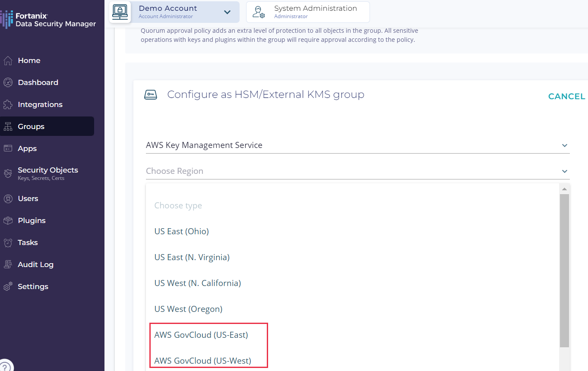The height and width of the screenshot is (371, 588).
Task: Click the Security Objects shield icon
Action: point(8,173)
